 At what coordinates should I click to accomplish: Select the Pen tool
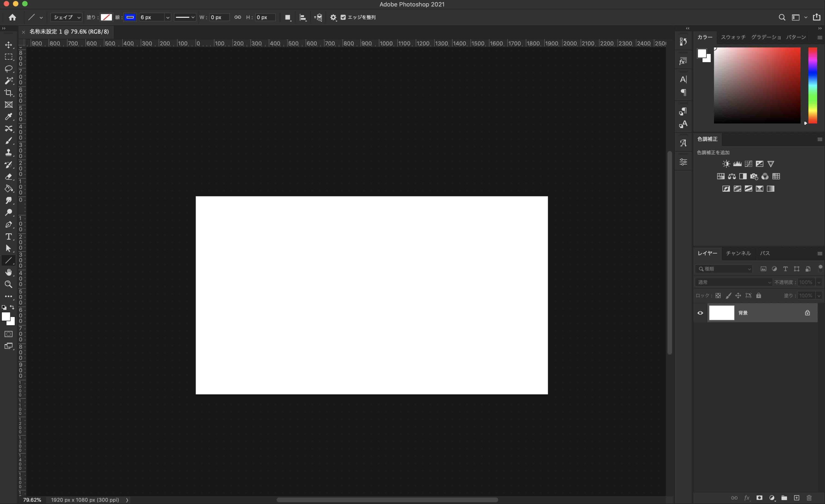click(9, 224)
